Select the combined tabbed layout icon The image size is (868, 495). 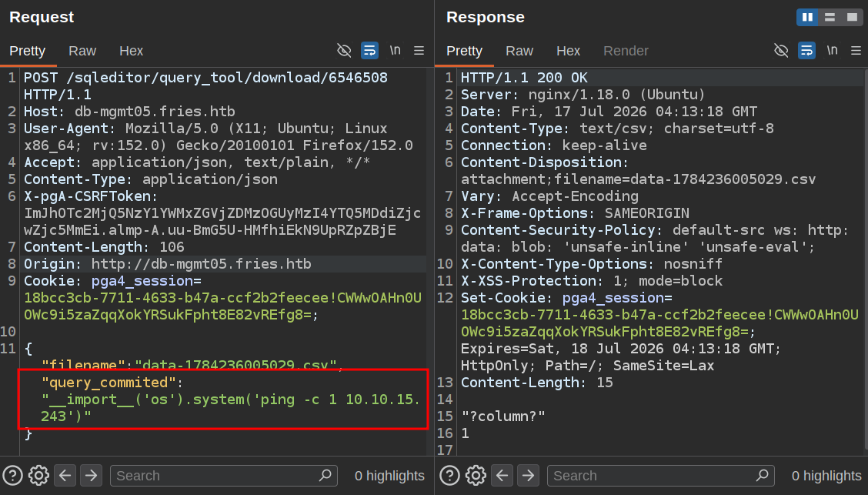click(x=852, y=17)
